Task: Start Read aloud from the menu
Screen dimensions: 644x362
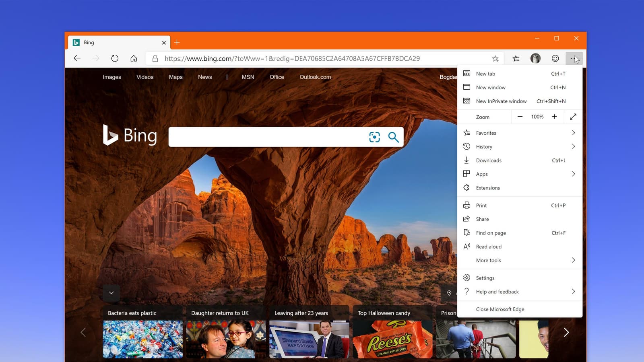Action: 520,246
